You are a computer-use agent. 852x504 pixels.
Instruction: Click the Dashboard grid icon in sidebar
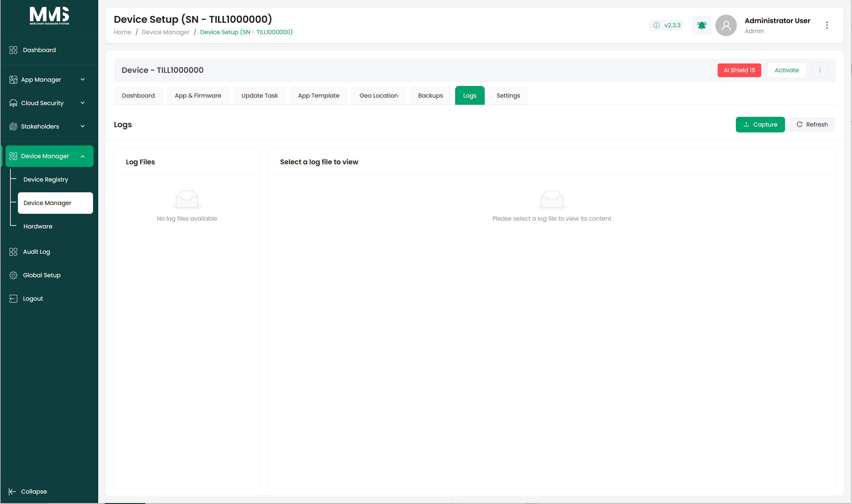[13, 50]
